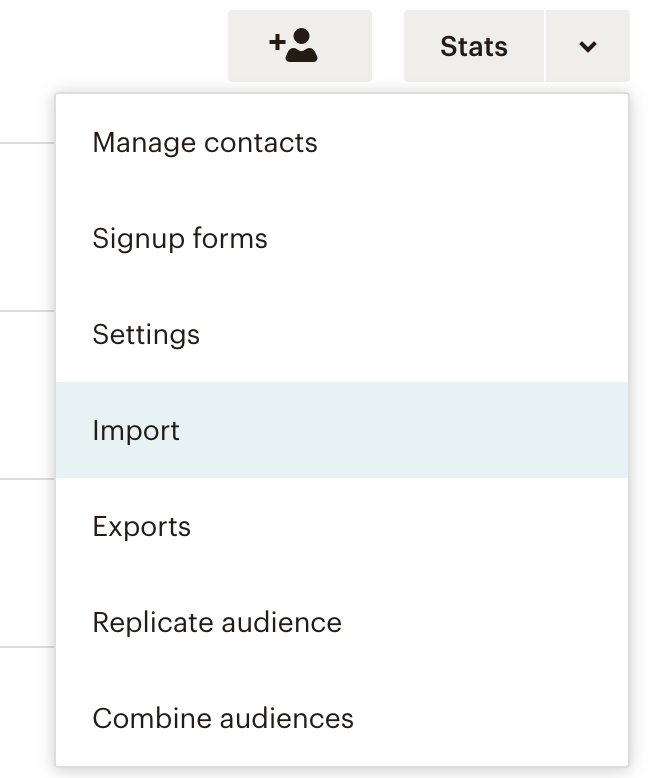Collapse the dropdown via chevron arrow

(x=588, y=46)
